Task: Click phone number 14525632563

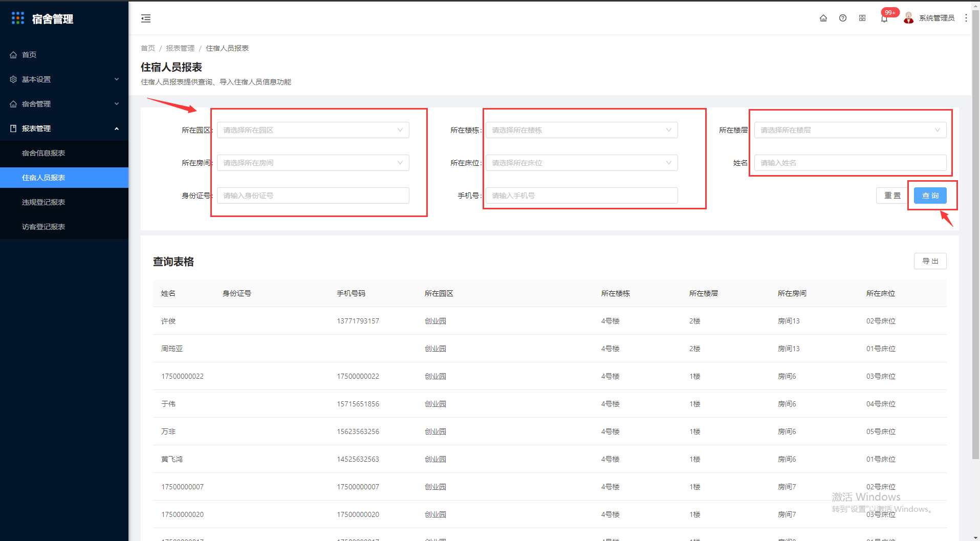Action: (358, 459)
